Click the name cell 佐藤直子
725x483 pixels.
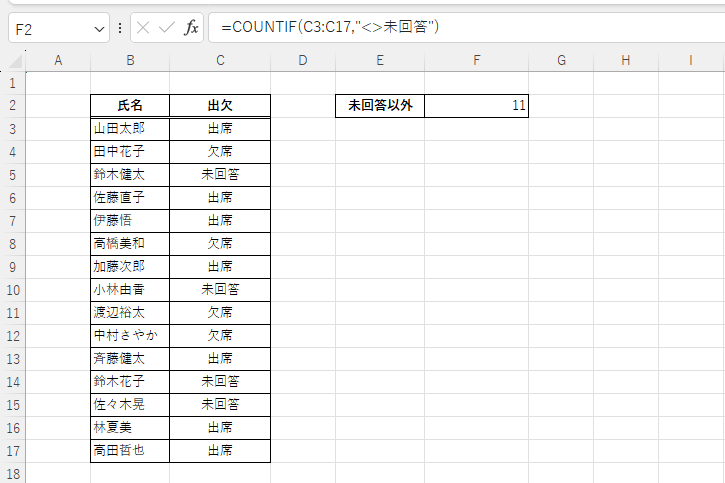tap(130, 198)
